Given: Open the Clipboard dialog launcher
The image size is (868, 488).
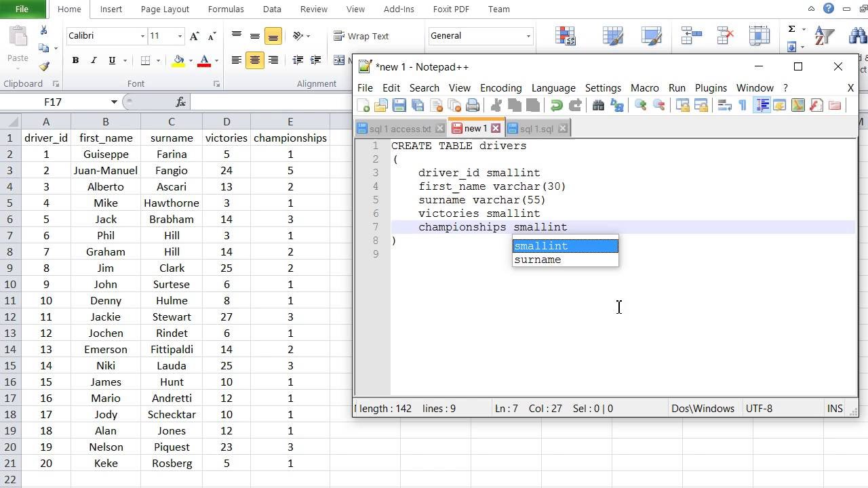Looking at the screenshot, I should [56, 84].
